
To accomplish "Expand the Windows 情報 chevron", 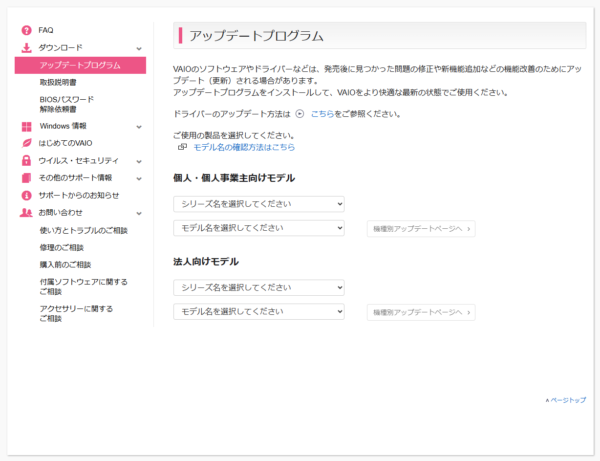I will pyautogui.click(x=139, y=127).
